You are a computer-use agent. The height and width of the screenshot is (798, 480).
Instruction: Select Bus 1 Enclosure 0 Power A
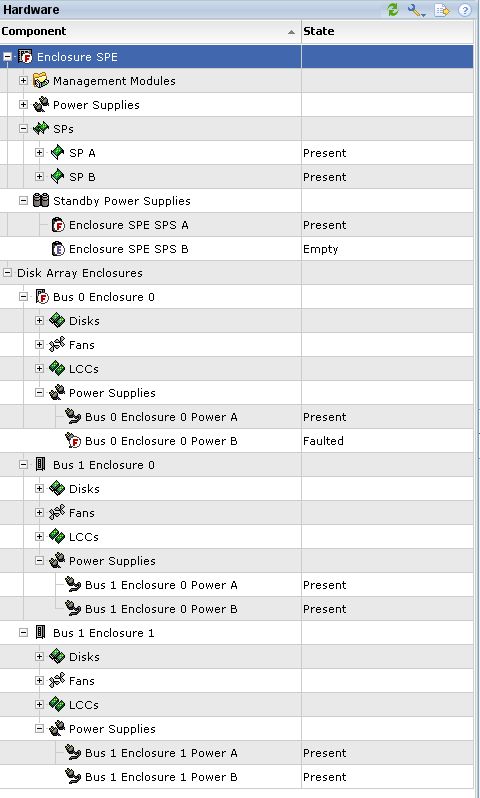point(161,585)
